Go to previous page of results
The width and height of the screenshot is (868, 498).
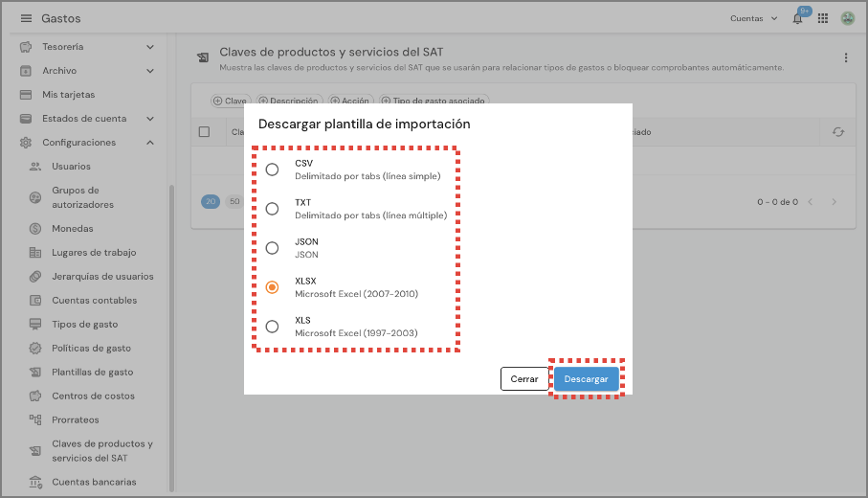pyautogui.click(x=810, y=202)
